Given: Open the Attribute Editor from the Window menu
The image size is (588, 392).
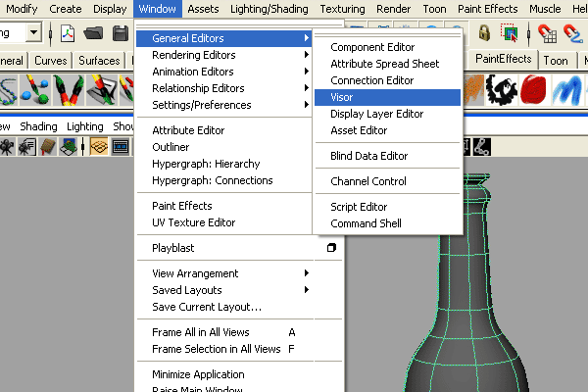Looking at the screenshot, I should pyautogui.click(x=223, y=130).
